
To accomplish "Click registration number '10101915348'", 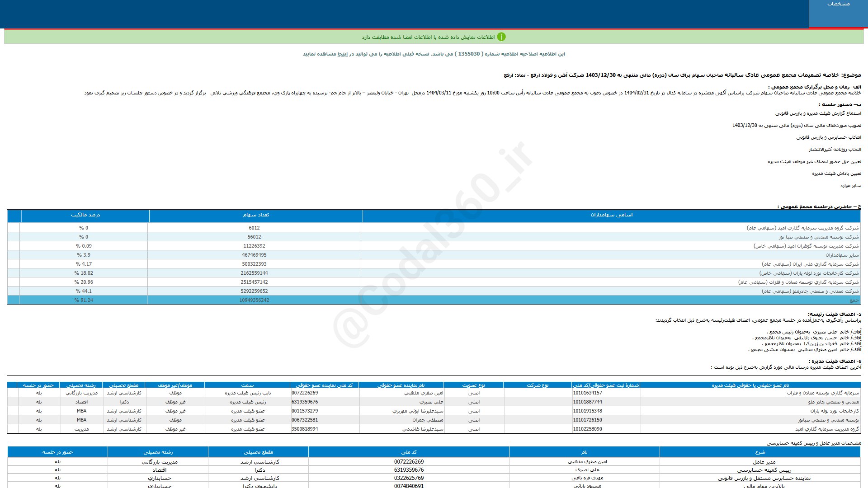I will [587, 411].
